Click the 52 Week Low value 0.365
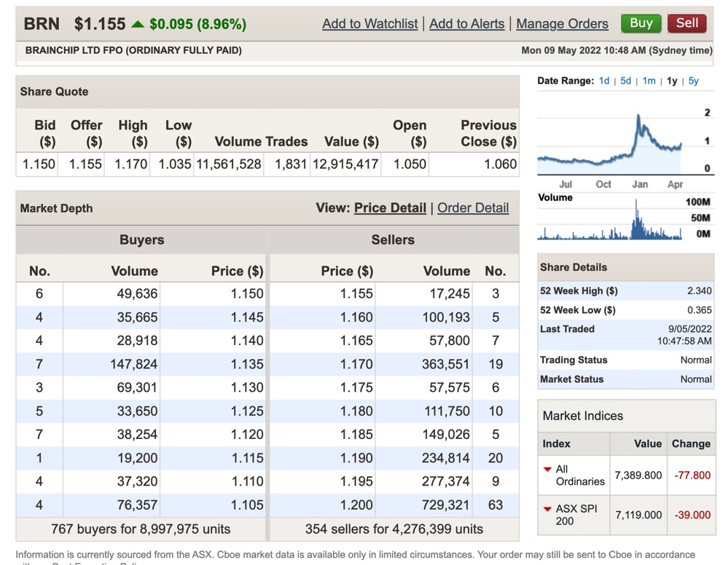Image resolution: width=728 pixels, height=565 pixels. pyautogui.click(x=699, y=310)
